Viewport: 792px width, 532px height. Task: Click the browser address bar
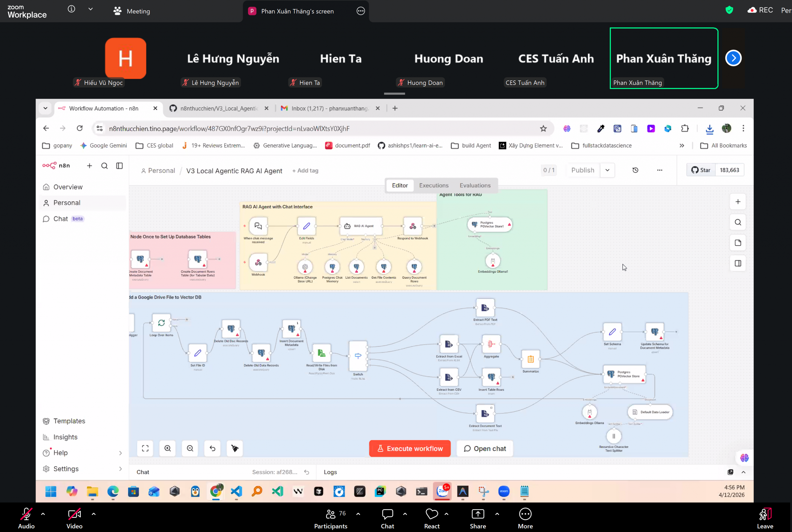click(305, 129)
